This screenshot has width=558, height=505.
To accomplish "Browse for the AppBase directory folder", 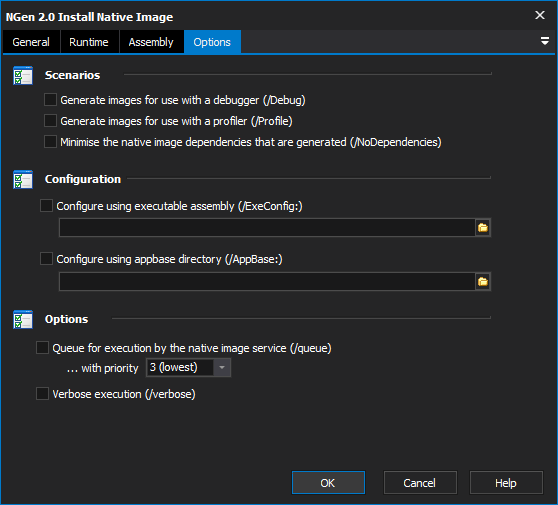I will point(483,282).
